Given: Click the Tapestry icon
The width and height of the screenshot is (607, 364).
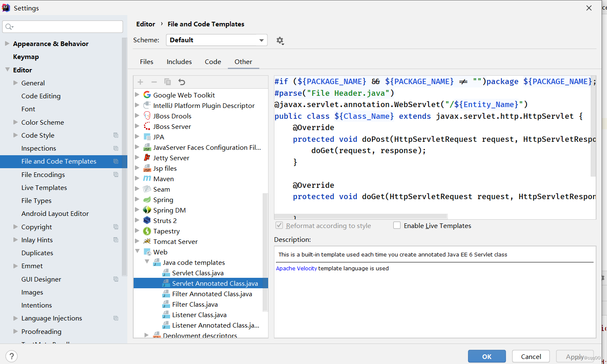Looking at the screenshot, I should 147,231.
